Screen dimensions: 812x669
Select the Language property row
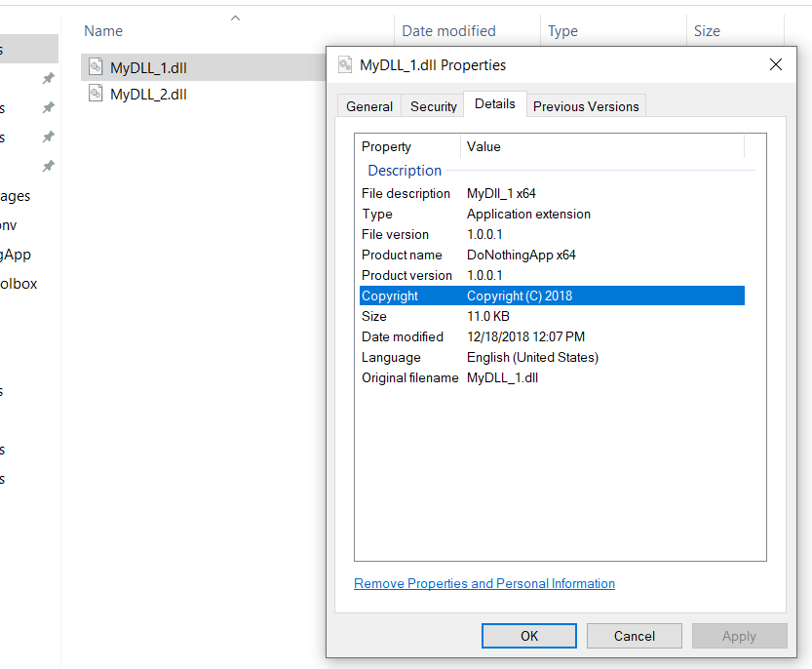(552, 357)
